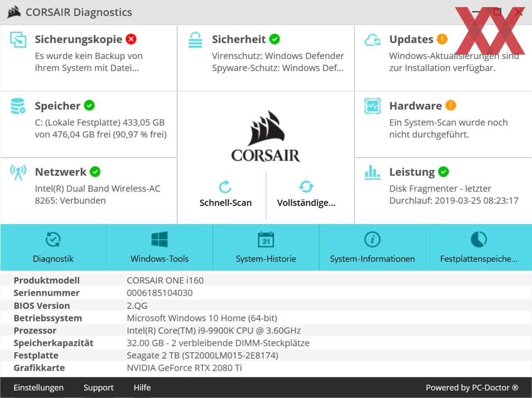Image resolution: width=532 pixels, height=398 pixels.
Task: Click the Betriebssystem row label
Action: tap(48, 318)
